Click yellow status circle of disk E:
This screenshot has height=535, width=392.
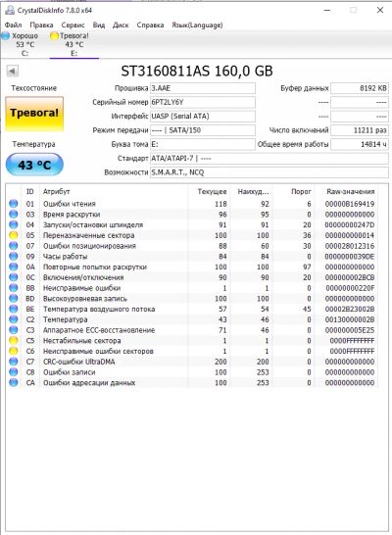tap(54, 35)
